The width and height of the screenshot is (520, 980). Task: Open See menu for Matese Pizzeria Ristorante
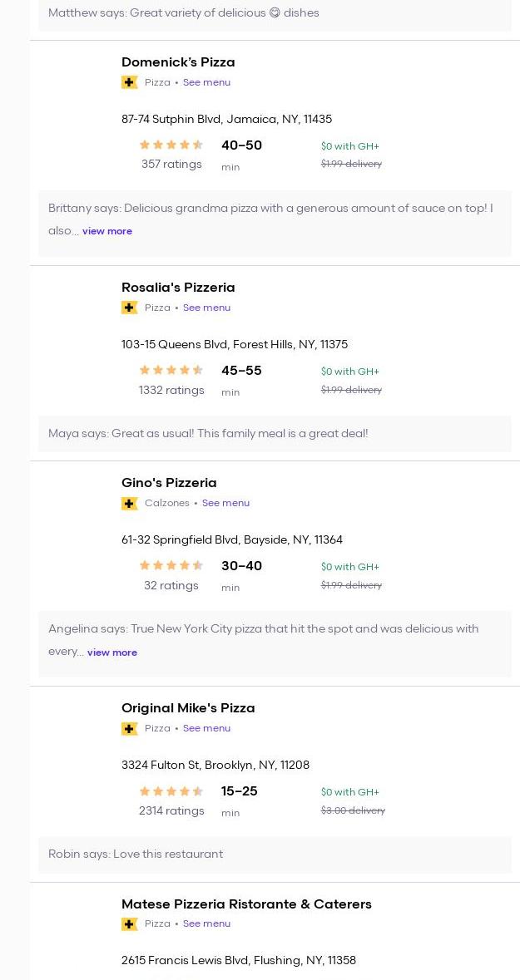pyautogui.click(x=206, y=923)
